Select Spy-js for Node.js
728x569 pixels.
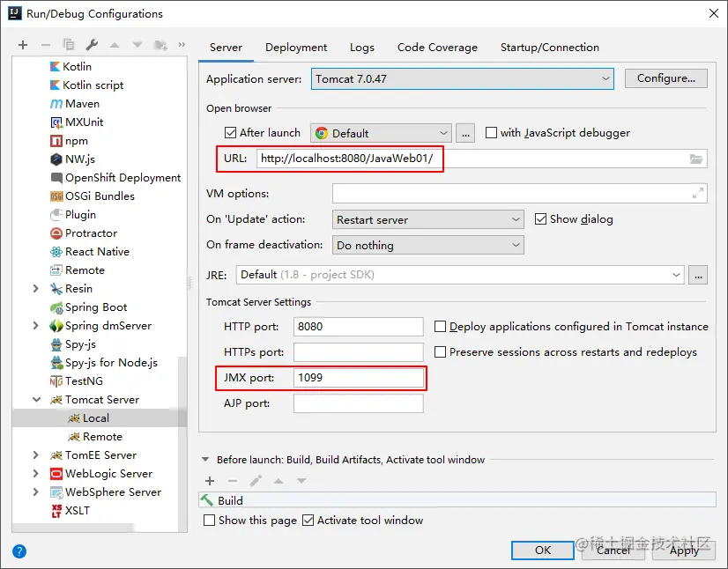pyautogui.click(x=103, y=363)
